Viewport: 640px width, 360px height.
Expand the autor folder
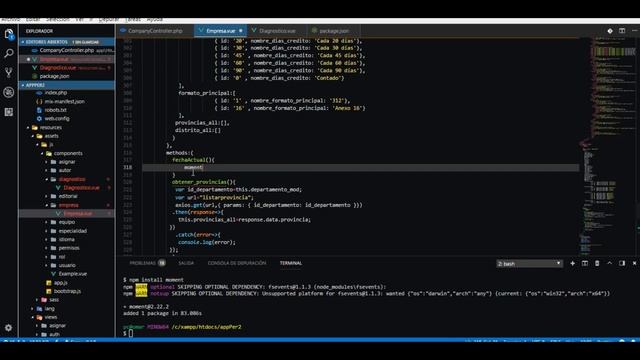tap(47, 171)
